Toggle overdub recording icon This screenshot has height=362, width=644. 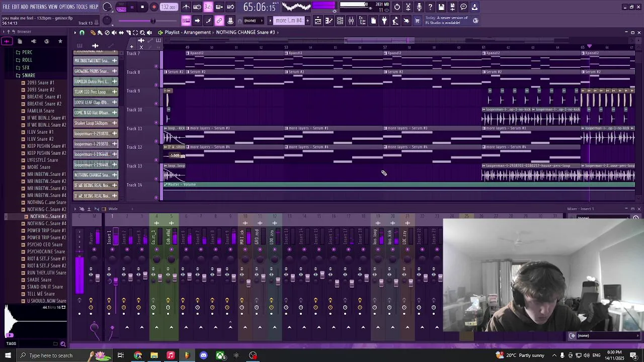tap(219, 7)
